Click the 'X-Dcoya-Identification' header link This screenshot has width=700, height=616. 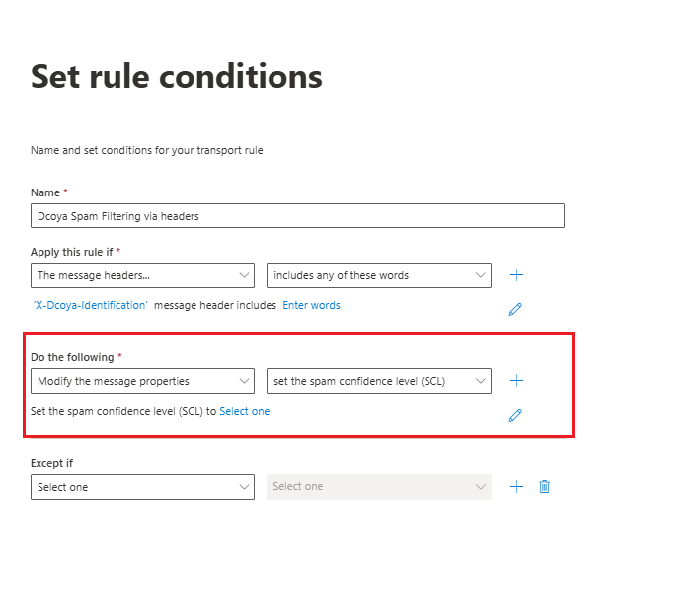(90, 305)
